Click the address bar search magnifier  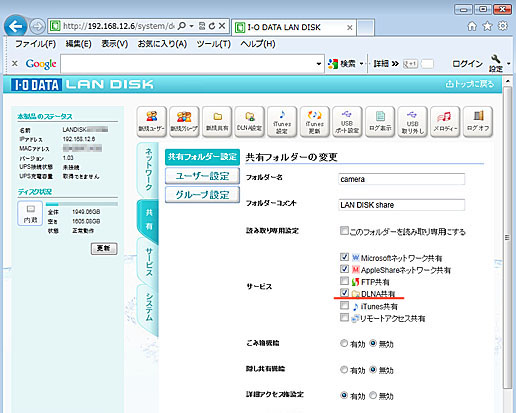tap(182, 26)
